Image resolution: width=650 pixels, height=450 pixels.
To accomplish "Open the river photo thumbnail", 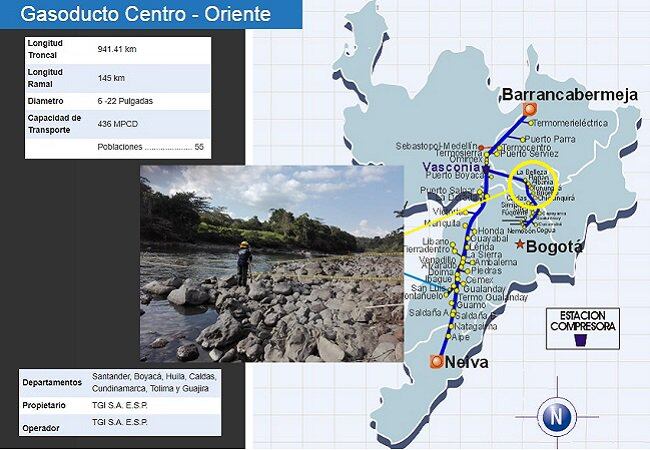I will pos(270,263).
